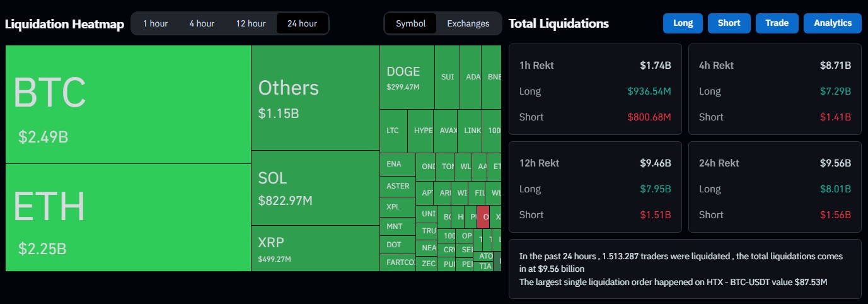Click the DOGE heatmap tile

(407, 77)
